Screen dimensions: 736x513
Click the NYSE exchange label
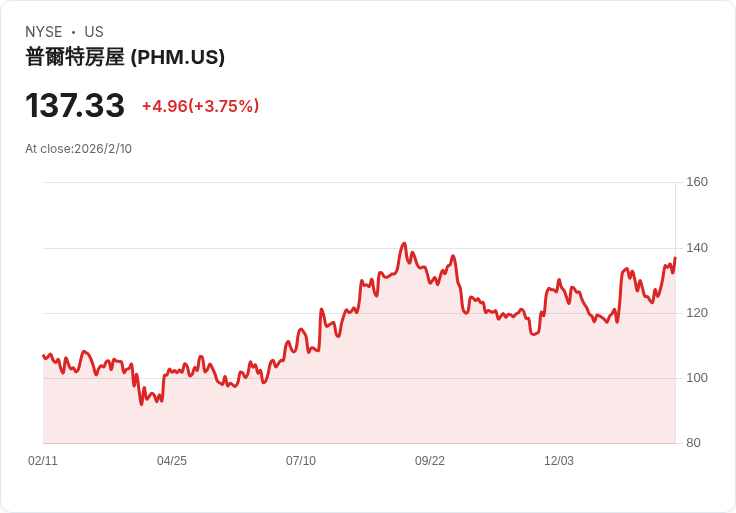[43, 32]
